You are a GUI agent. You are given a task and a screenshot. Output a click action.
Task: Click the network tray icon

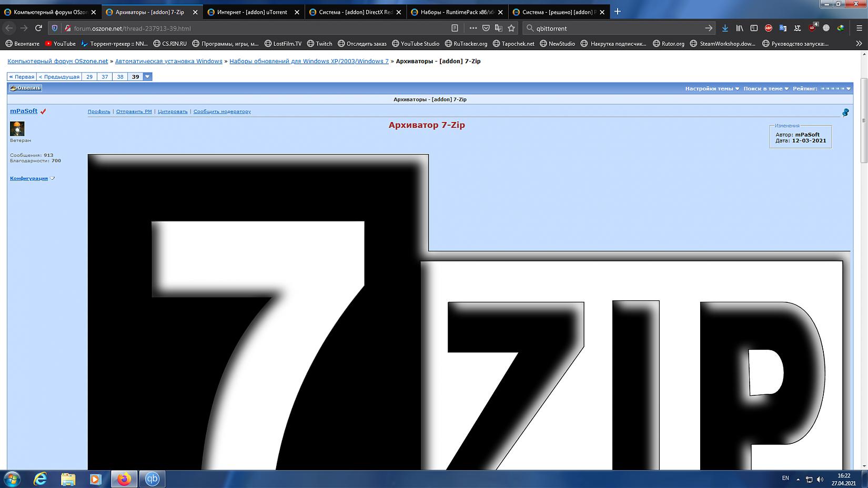(x=809, y=479)
